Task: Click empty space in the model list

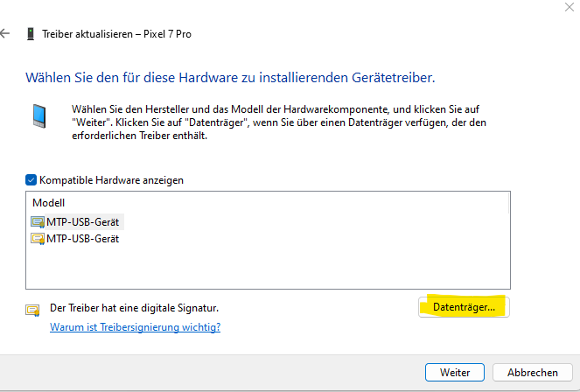Action: pos(262,267)
